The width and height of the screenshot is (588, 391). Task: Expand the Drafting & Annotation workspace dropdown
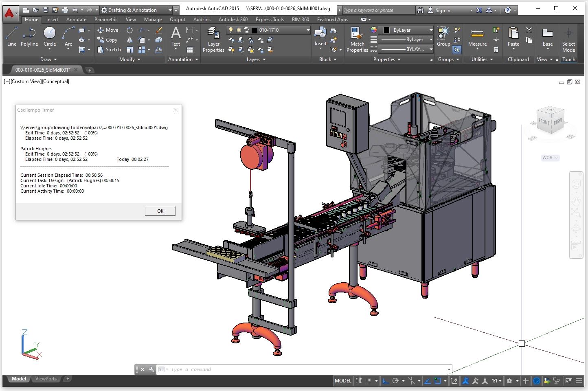click(170, 10)
